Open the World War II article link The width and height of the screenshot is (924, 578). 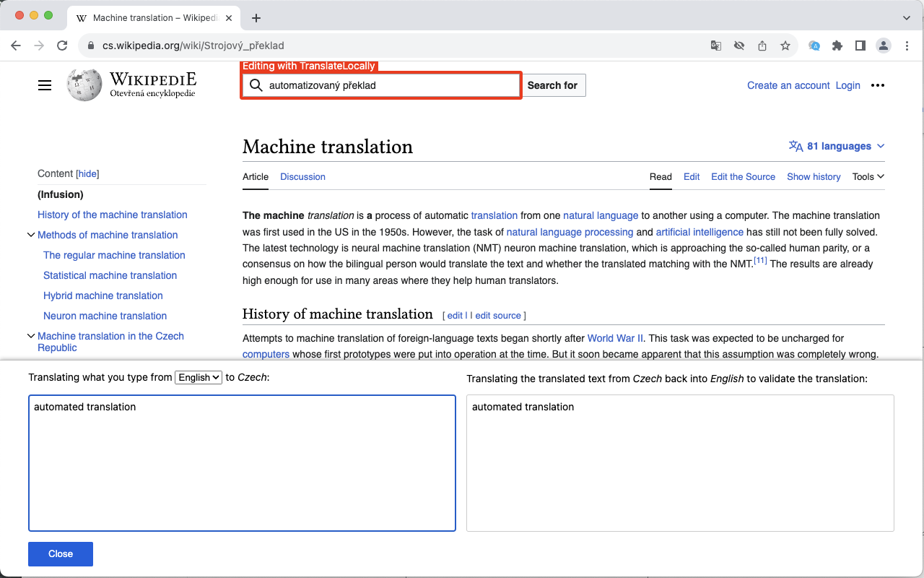(615, 337)
